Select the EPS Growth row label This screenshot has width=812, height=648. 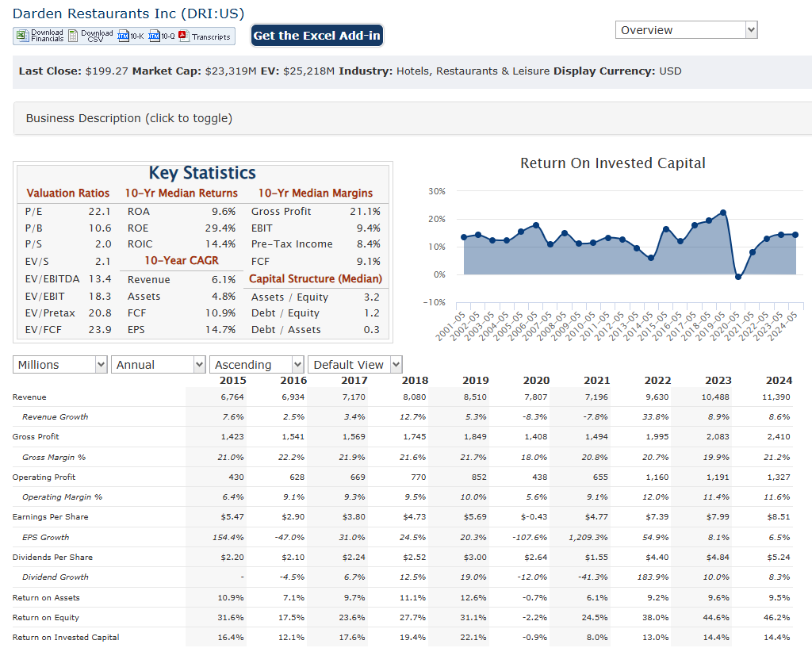tap(45, 538)
